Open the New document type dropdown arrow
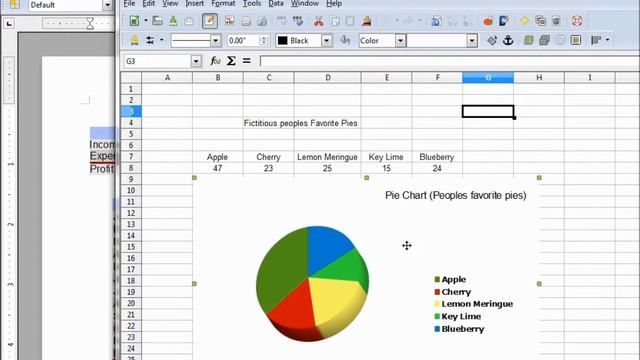 tap(145, 21)
